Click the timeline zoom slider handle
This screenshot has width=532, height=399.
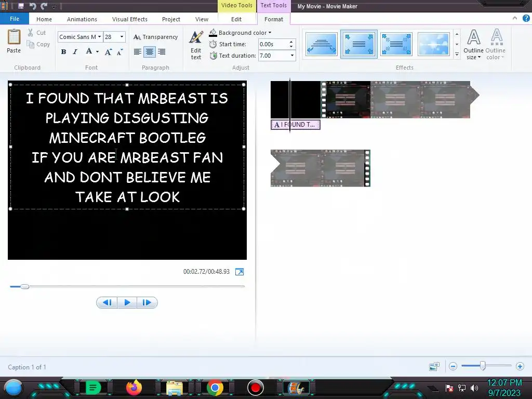point(483,365)
